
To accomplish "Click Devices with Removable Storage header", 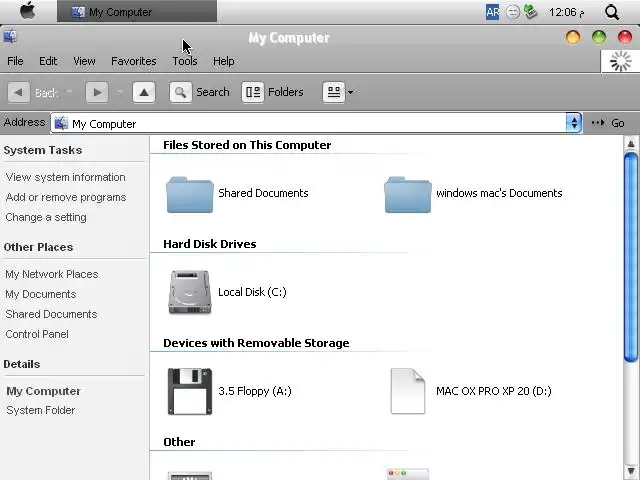I will [x=256, y=343].
